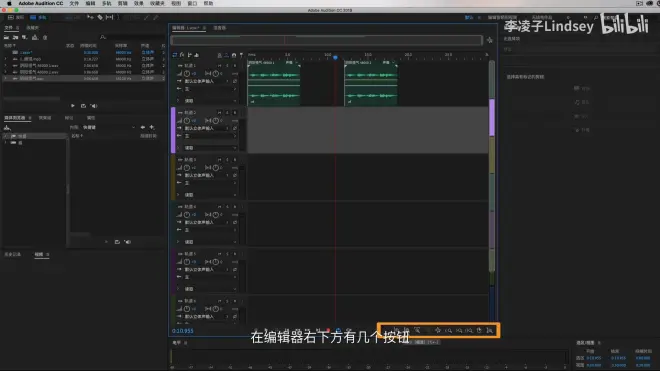This screenshot has height=371, width=660.
Task: Select the Razor tool in top toolbar
Action: pyautogui.click(x=100, y=17)
